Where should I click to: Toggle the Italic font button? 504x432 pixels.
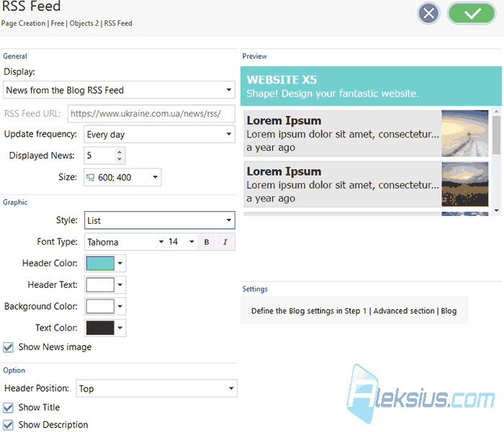(x=225, y=242)
